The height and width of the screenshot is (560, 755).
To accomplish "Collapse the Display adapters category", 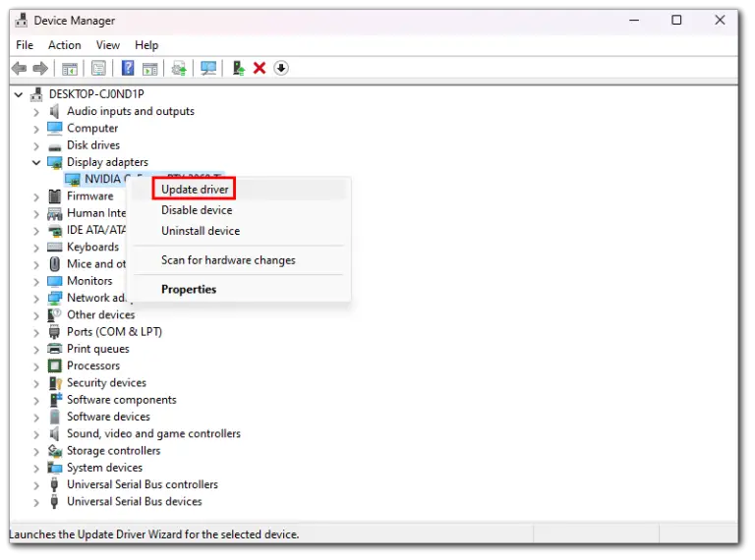I will click(36, 162).
